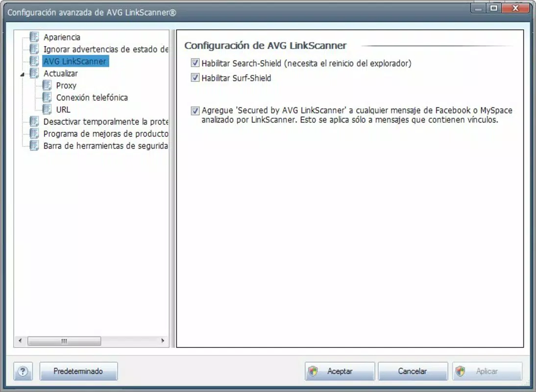Click the icon beside Barra de herramientas de seguridad
This screenshot has width=536, height=392.
(x=34, y=146)
